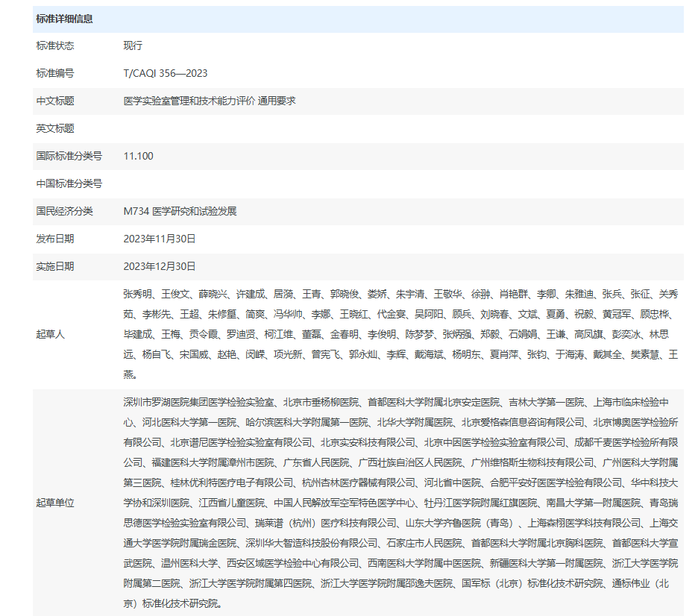The width and height of the screenshot is (695, 616).
Task: Click the 中国标准分类号 row label
Action: [69, 183]
